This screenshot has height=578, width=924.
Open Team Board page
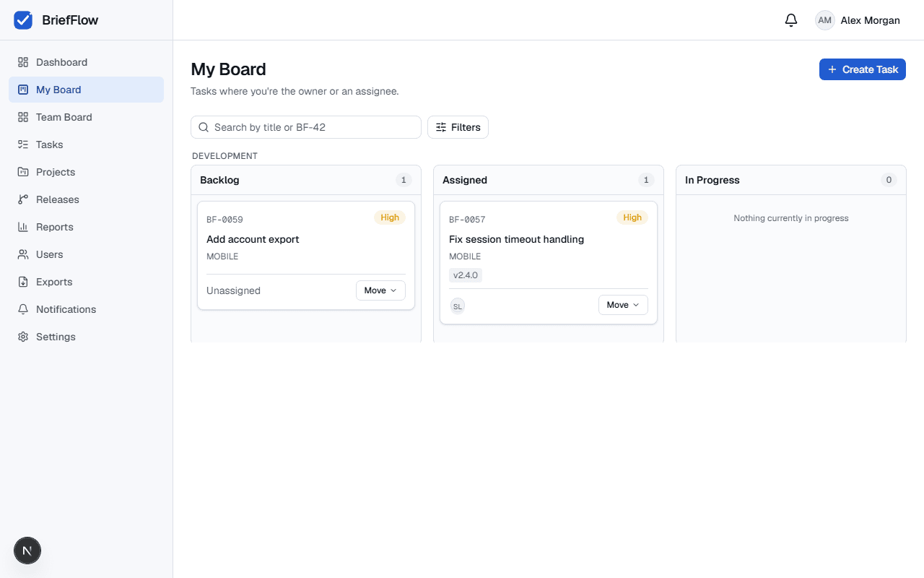click(x=86, y=117)
